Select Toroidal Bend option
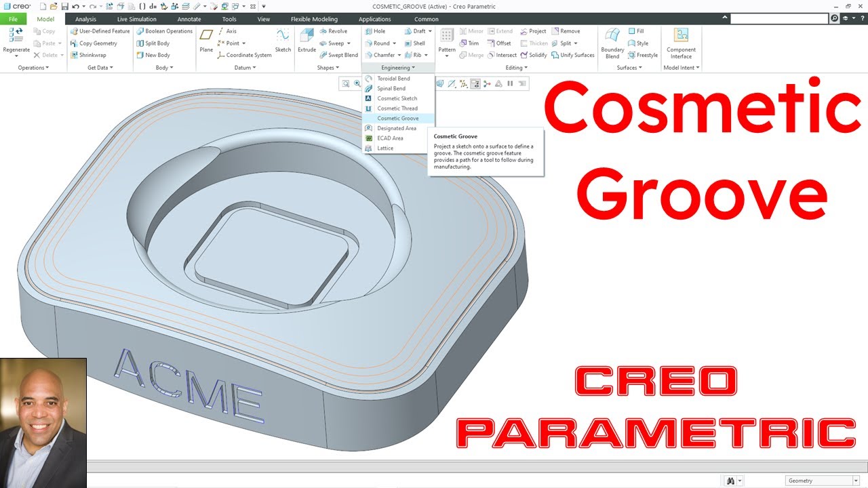 (x=398, y=79)
